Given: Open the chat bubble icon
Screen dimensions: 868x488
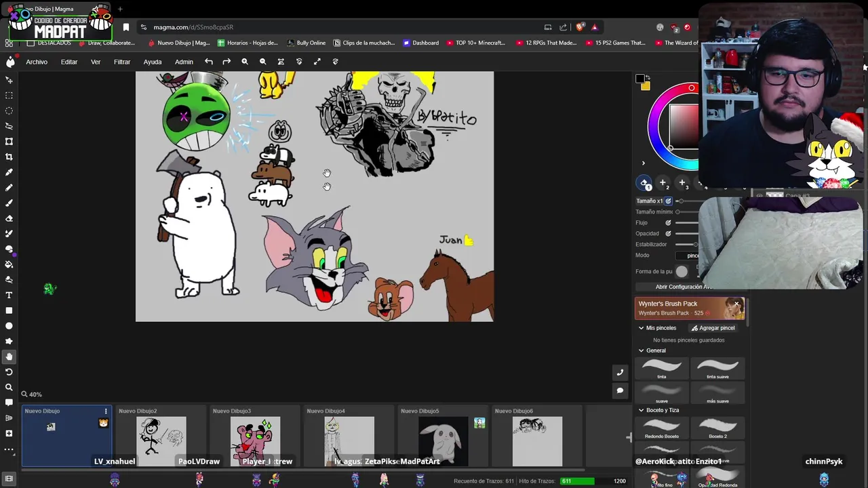Looking at the screenshot, I should 620,390.
